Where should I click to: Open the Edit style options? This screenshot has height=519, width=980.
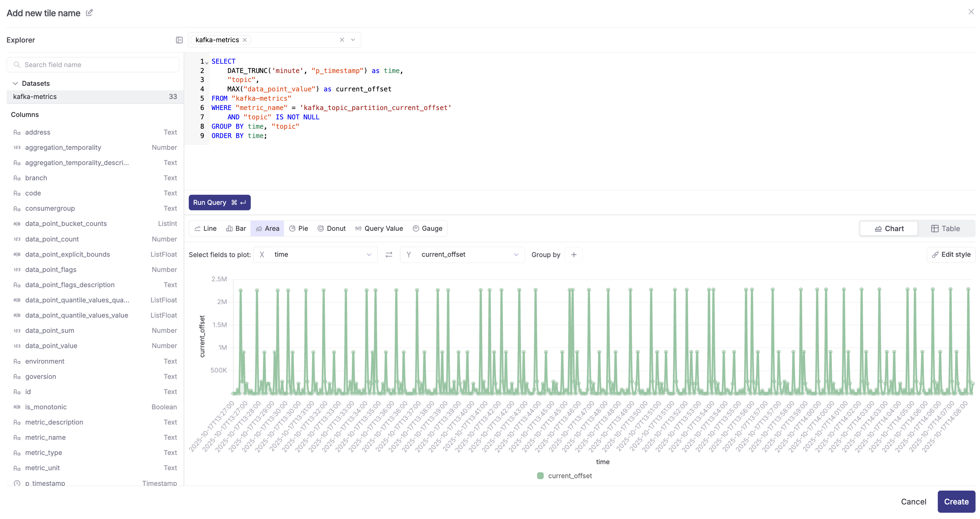point(951,255)
